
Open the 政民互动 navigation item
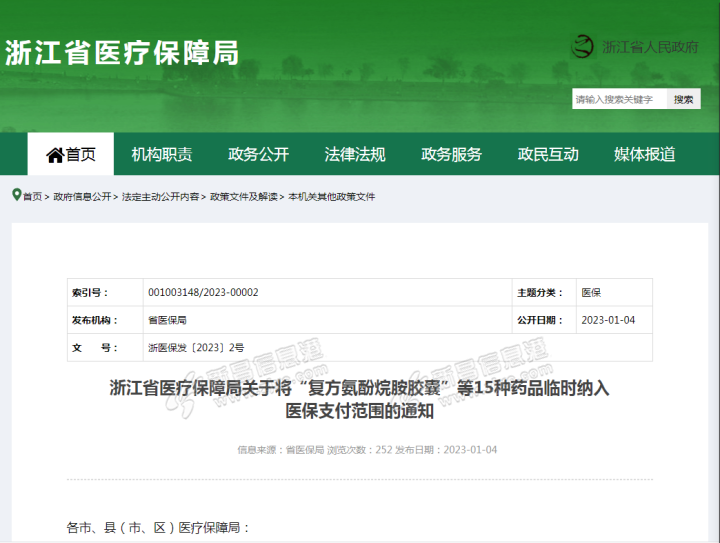(x=548, y=154)
